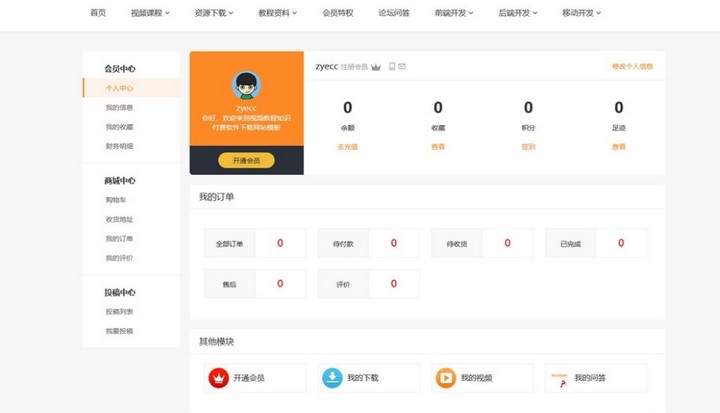
Task: Expand the 后端开发 dropdown menu
Action: pos(518,13)
